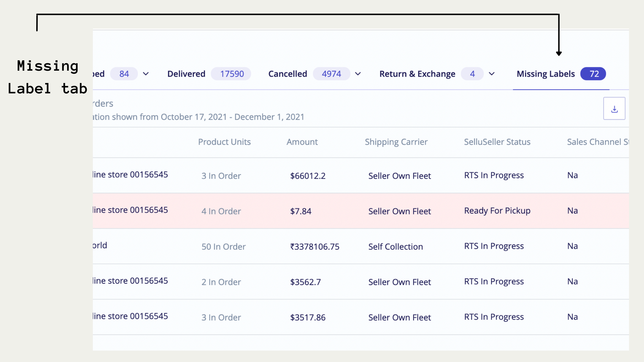
Task: Expand the Cancelled tab dropdown chevron
Action: (358, 74)
